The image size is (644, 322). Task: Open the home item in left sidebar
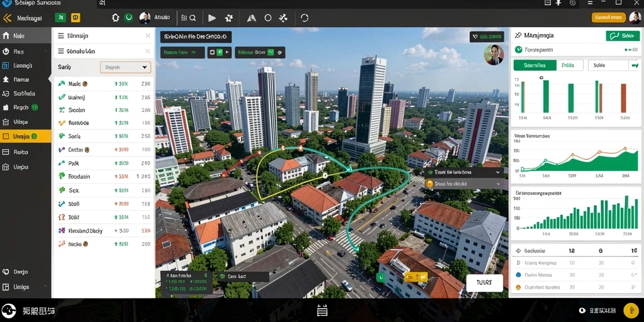pyautogui.click(x=25, y=36)
